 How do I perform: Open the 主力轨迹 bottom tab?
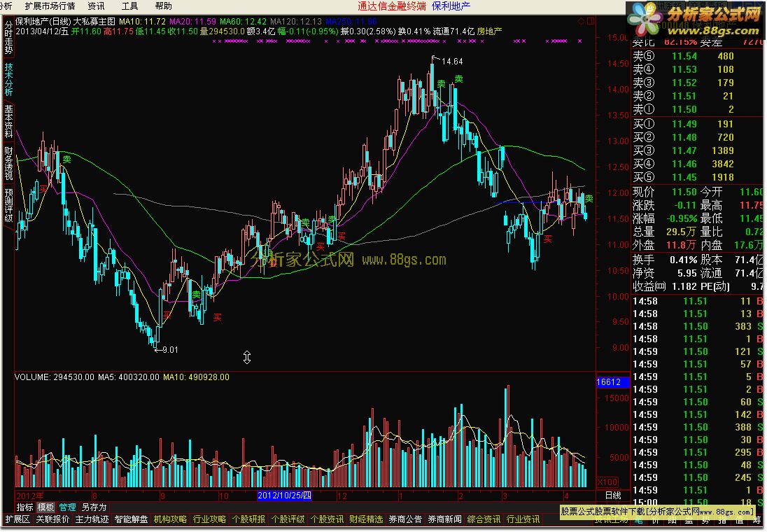coord(92,519)
